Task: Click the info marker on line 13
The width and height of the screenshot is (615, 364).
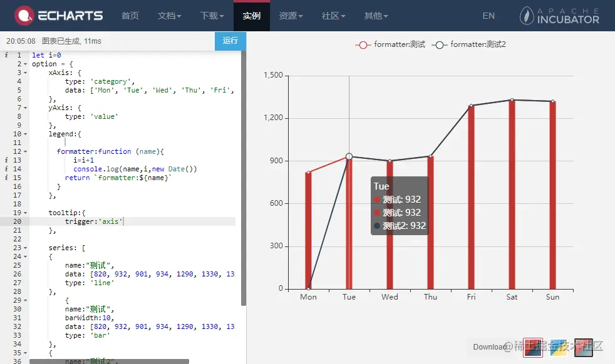Action: 6,160
